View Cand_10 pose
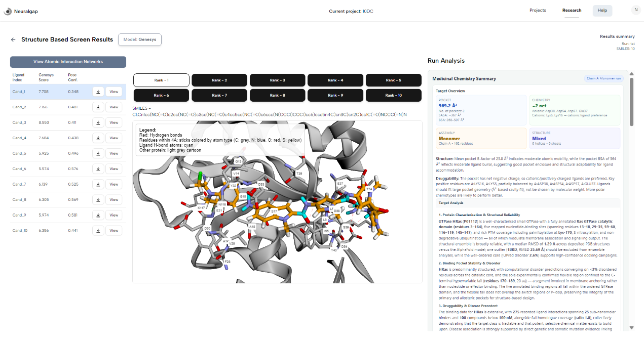This screenshot has height=340, width=644. click(x=114, y=231)
